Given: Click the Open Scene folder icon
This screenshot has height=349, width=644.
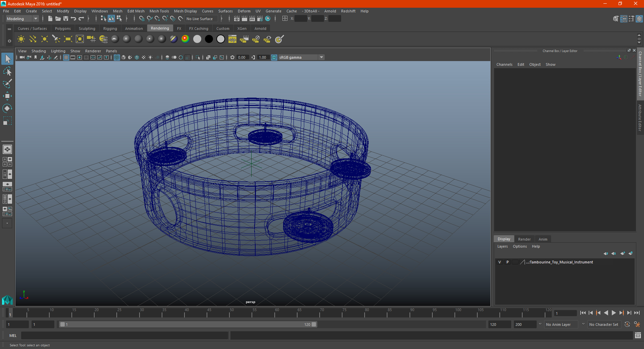Looking at the screenshot, I should click(x=58, y=19).
